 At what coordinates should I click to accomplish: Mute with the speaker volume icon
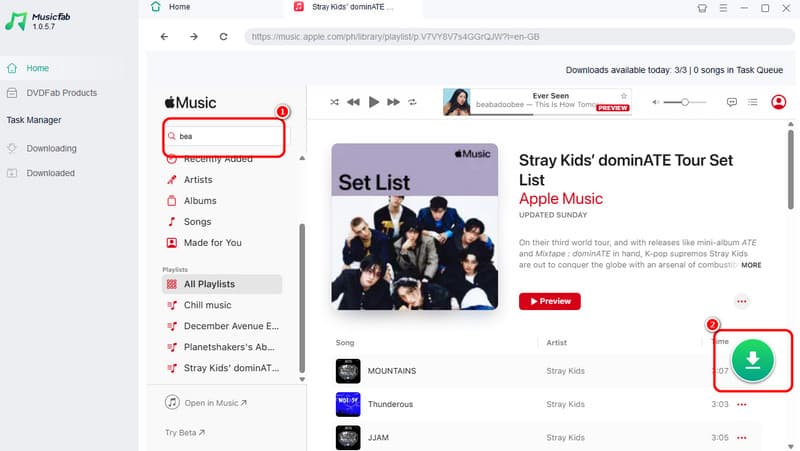656,102
